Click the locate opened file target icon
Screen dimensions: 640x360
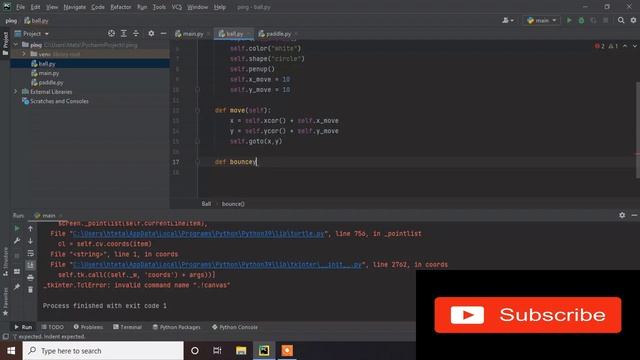coord(111,33)
